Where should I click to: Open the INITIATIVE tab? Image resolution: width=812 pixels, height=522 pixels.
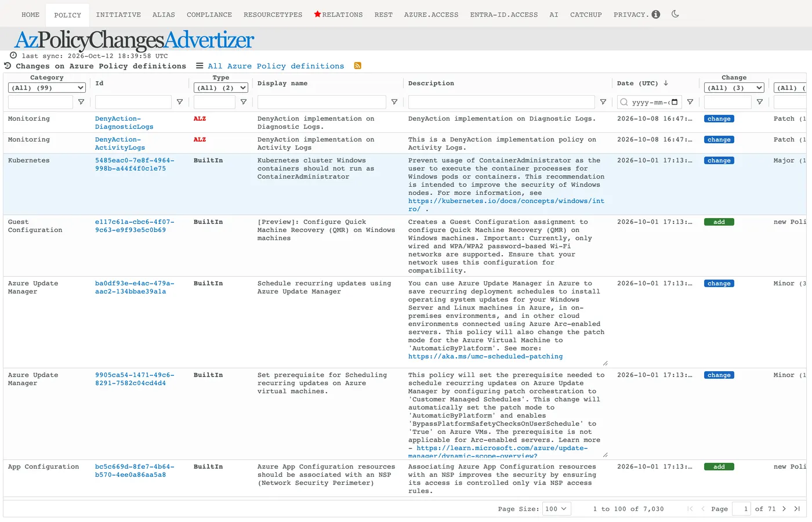pos(118,14)
